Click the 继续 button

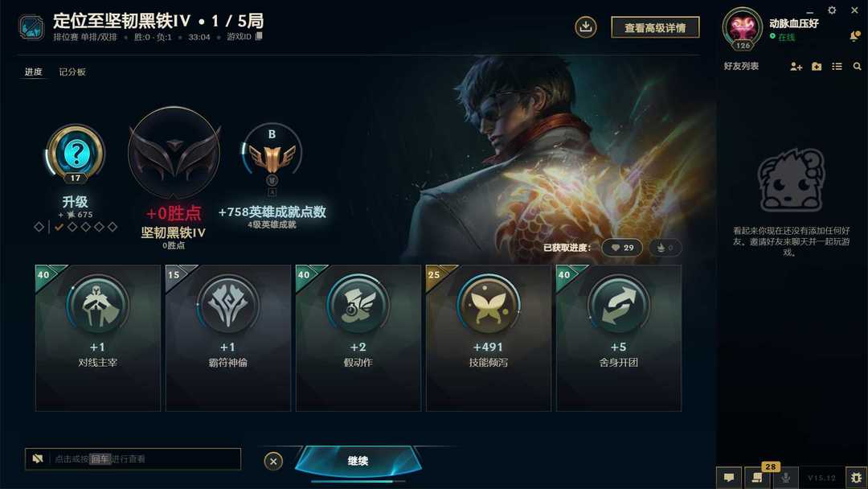click(x=358, y=461)
